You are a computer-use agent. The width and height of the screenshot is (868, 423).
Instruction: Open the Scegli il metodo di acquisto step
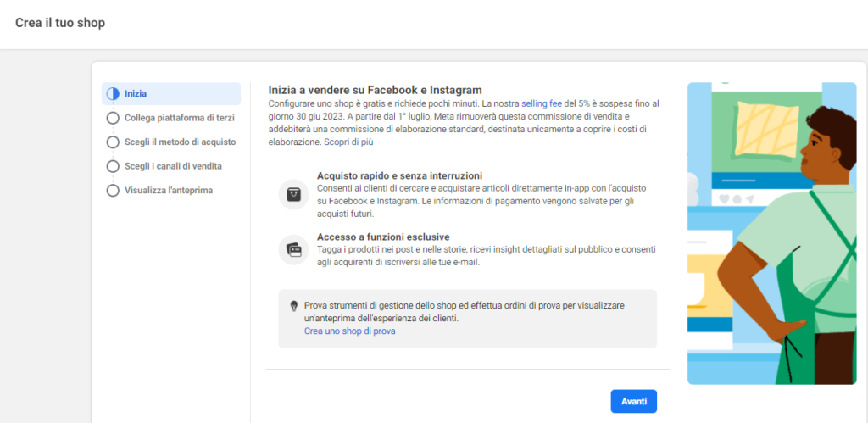tap(180, 142)
